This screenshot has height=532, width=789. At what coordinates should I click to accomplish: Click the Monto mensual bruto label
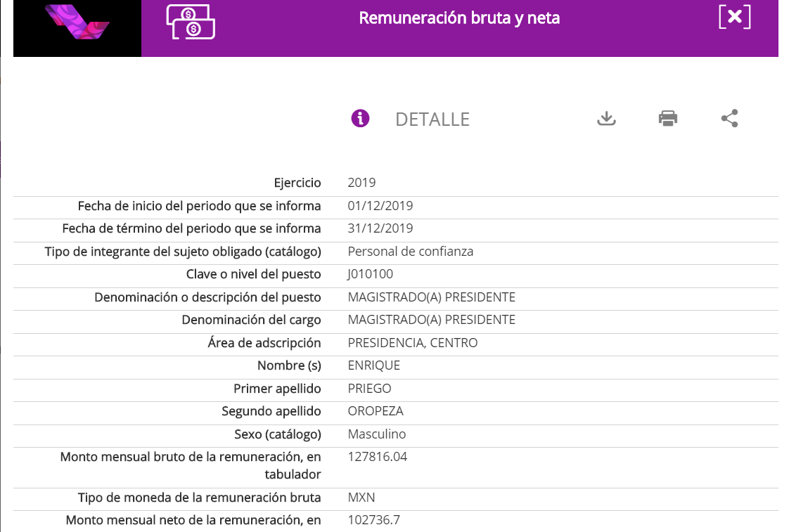pos(190,466)
